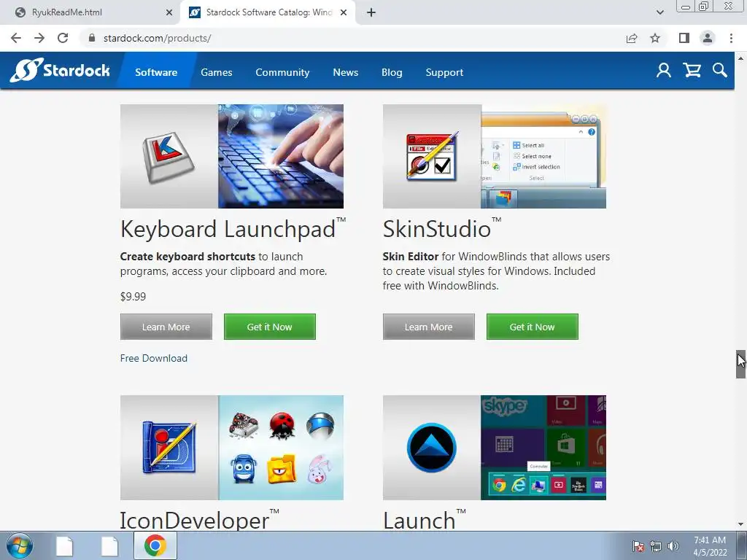Open the first blank document taskbar icon

(x=64, y=545)
